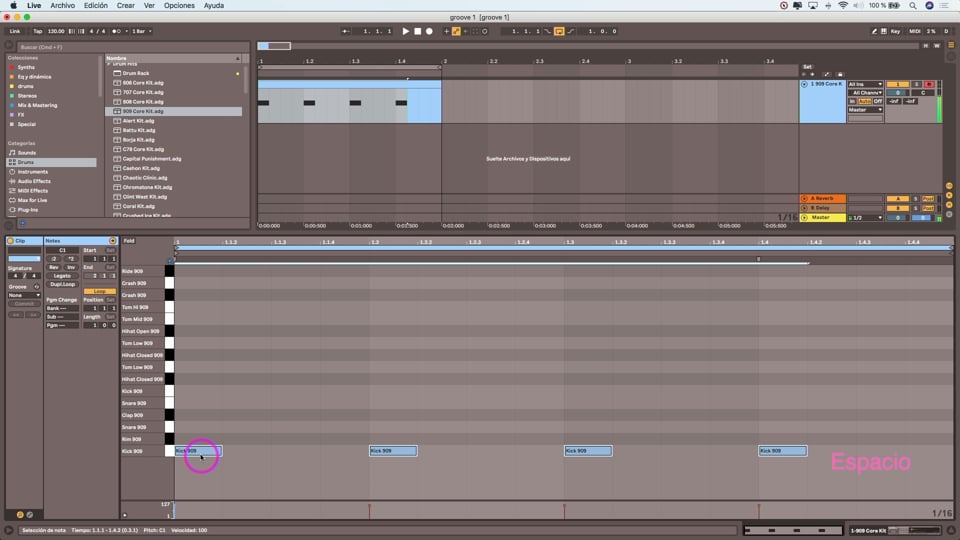Select the second Kick 909 note
Viewport: 960px width, 540px height.
coord(393,451)
